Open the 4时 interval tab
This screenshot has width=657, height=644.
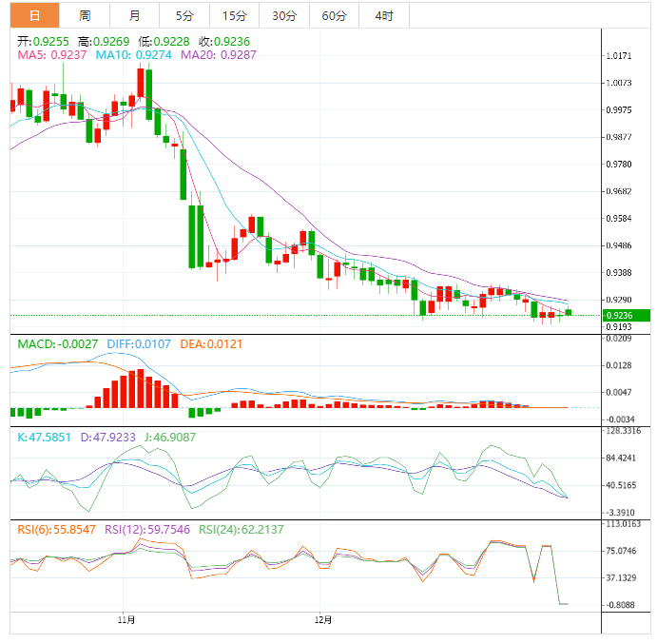pyautogui.click(x=384, y=15)
